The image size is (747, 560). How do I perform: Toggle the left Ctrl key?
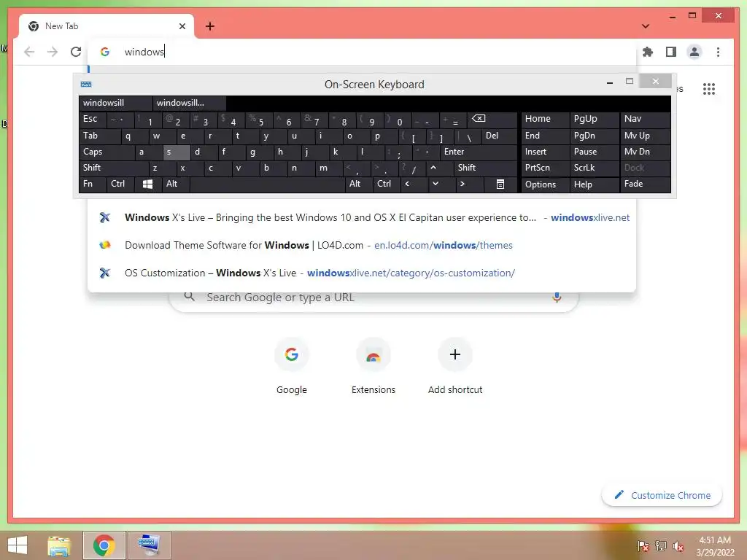(120, 184)
